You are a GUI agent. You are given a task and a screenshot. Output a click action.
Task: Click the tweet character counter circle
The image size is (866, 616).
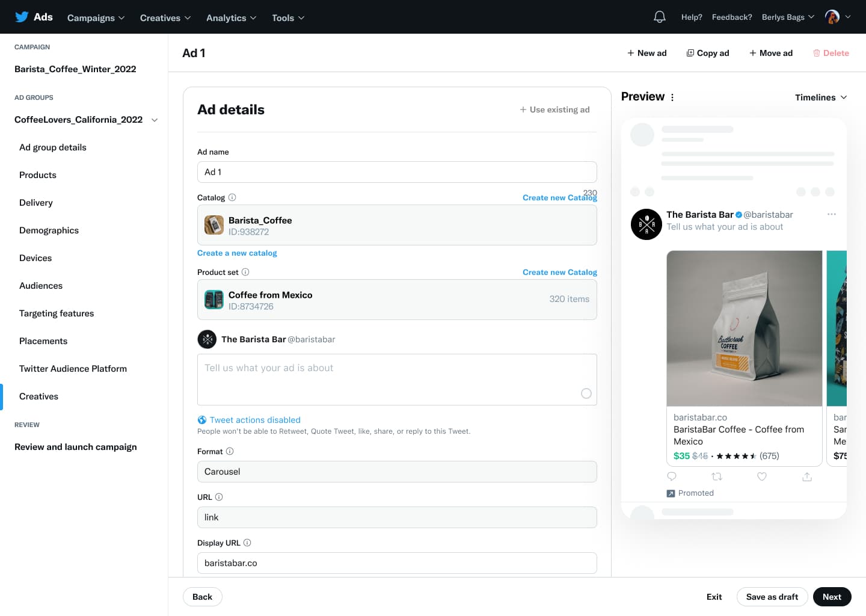point(586,393)
